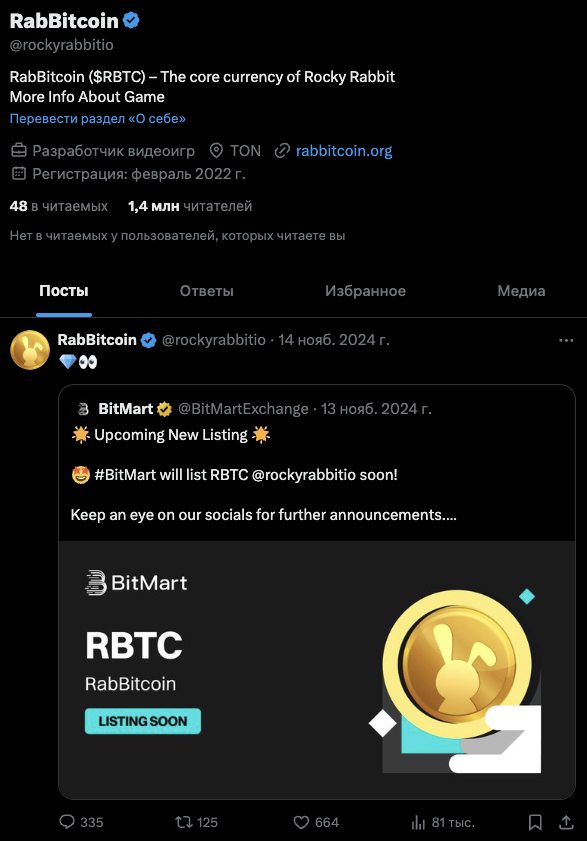Open the three-dot more menu on post
This screenshot has height=841, width=587.
[x=566, y=340]
